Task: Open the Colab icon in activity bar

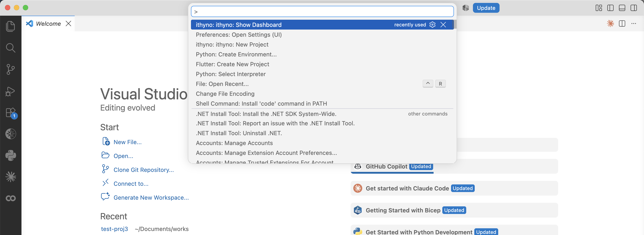Action: coord(11,198)
